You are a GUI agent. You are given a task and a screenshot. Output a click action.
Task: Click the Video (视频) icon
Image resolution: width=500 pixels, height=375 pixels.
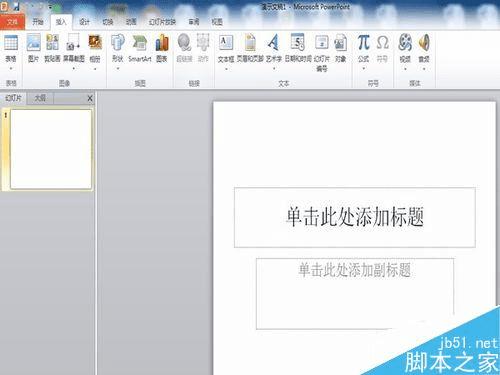click(405, 43)
